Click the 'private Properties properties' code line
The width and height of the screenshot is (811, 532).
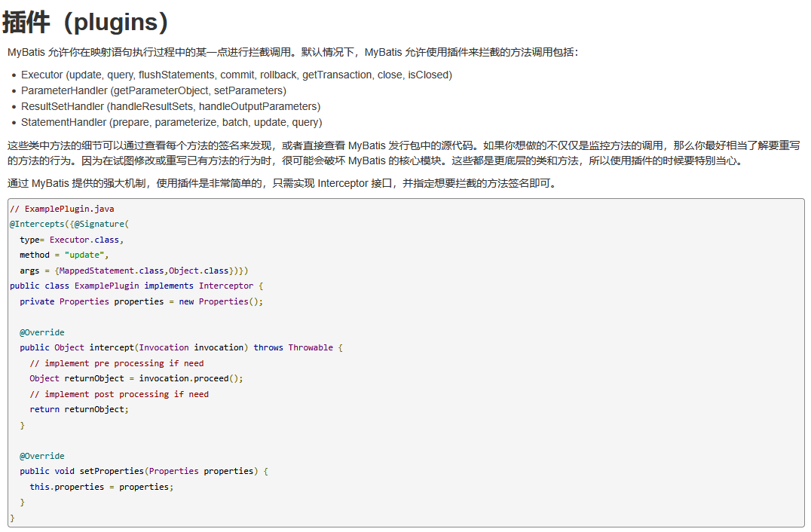click(141, 301)
